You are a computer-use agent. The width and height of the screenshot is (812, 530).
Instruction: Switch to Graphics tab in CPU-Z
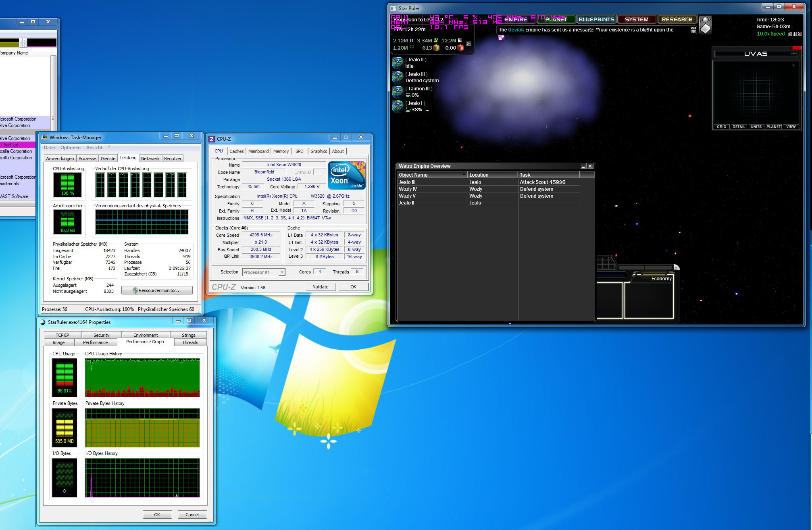[x=319, y=151]
